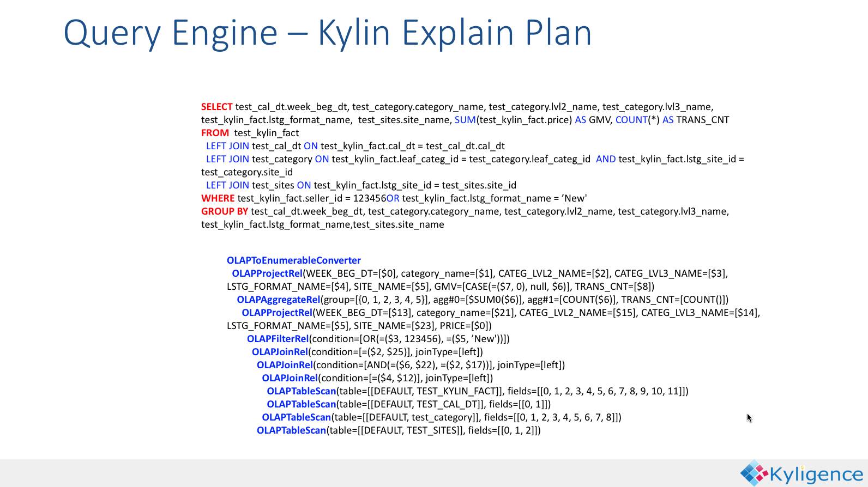Screen dimensions: 868x487
Task: Click the red SELECT keyword
Action: pos(216,107)
